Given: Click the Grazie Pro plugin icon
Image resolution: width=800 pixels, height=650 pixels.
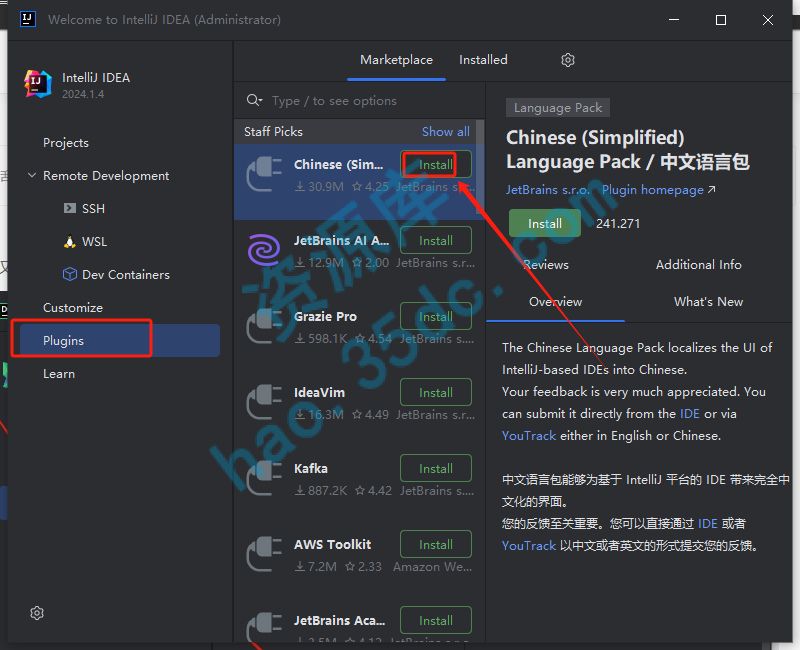Looking at the screenshot, I should coord(264,326).
